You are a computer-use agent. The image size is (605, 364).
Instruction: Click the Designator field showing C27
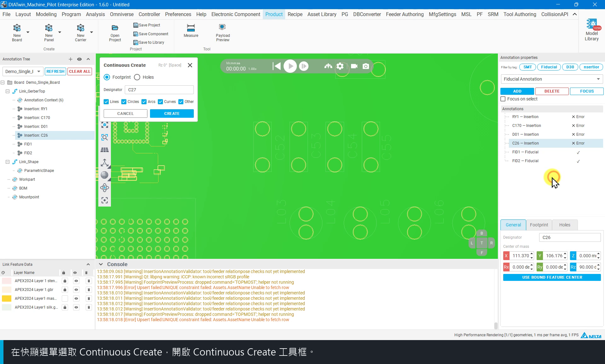(159, 90)
